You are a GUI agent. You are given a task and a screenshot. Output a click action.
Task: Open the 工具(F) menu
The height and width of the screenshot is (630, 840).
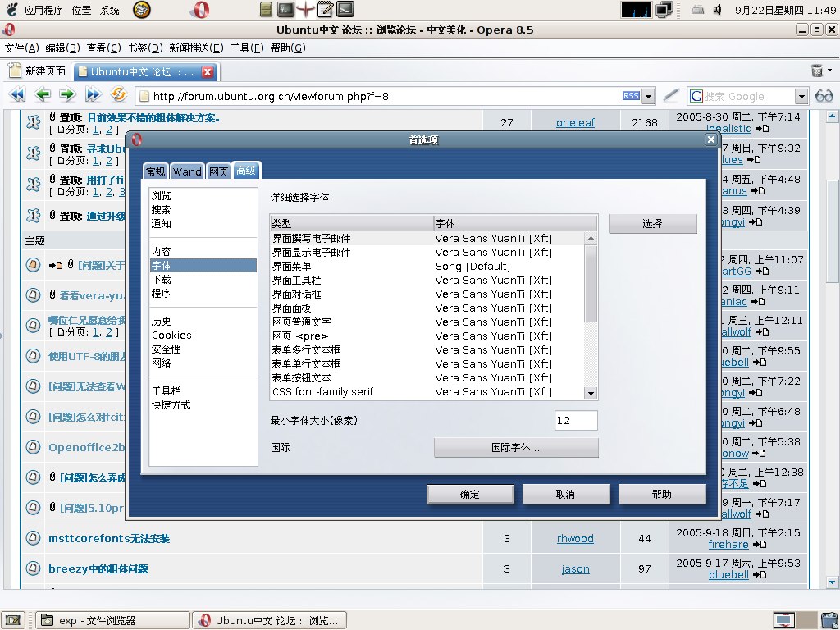(246, 48)
